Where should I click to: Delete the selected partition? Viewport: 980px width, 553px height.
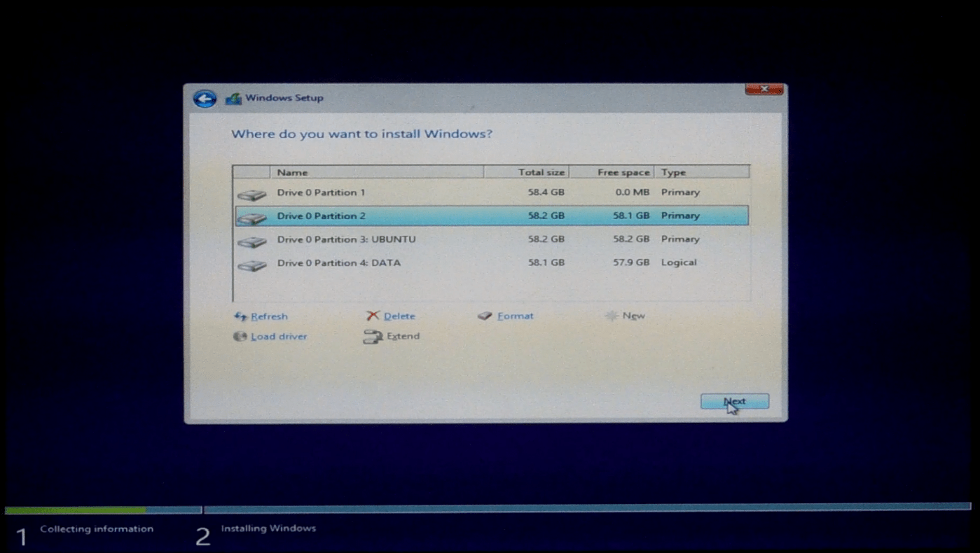coord(399,316)
